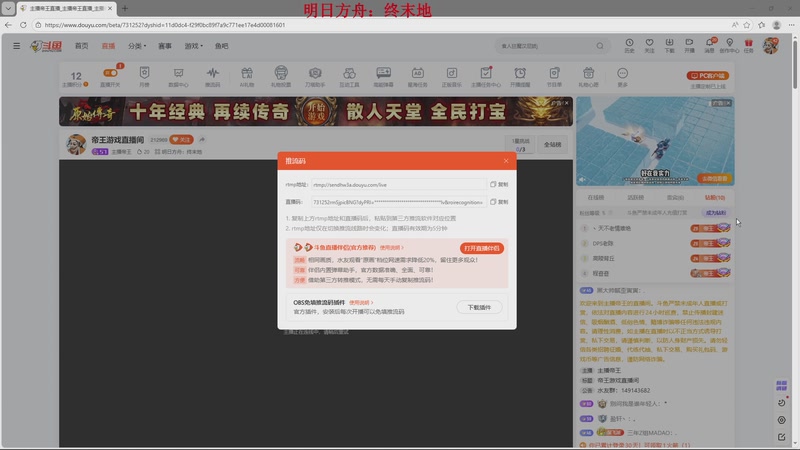
Task: Copy the 直播码 with its 复制 button
Action: 499,202
